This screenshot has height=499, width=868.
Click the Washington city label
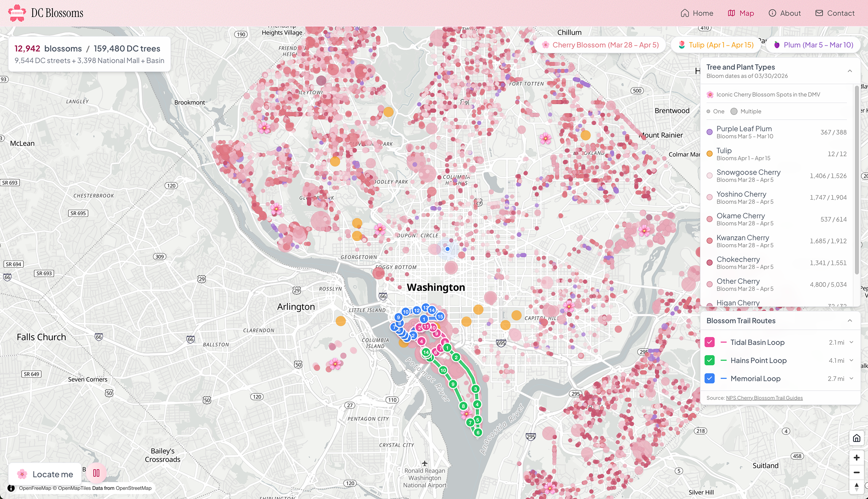tap(436, 287)
